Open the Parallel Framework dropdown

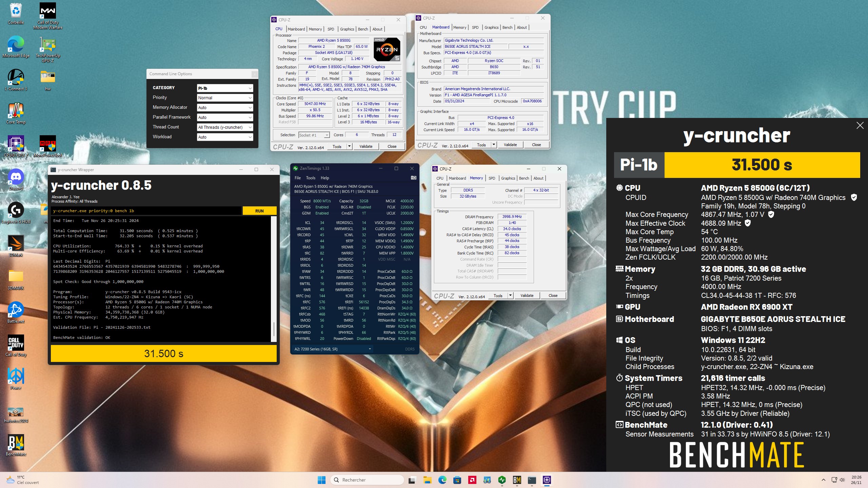225,117
